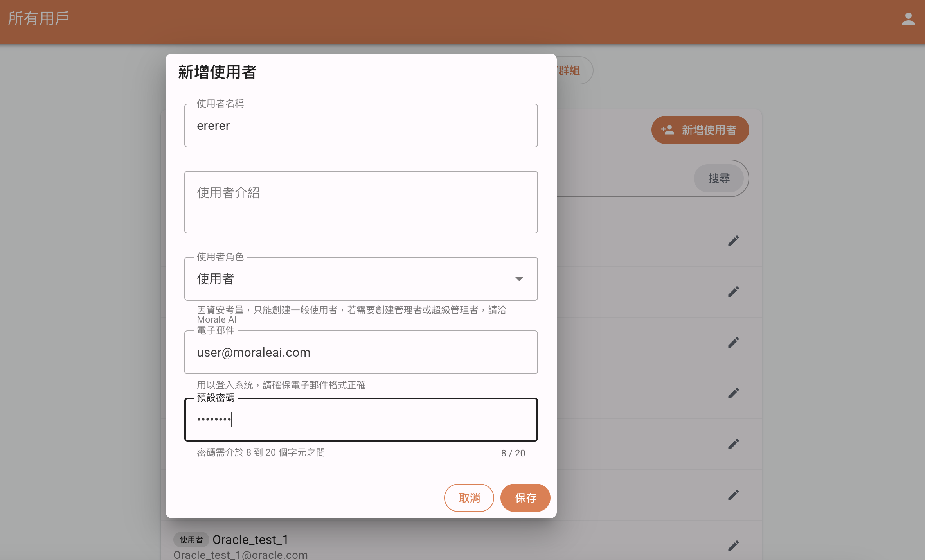Cancel the dialog with 取消 button

click(469, 498)
